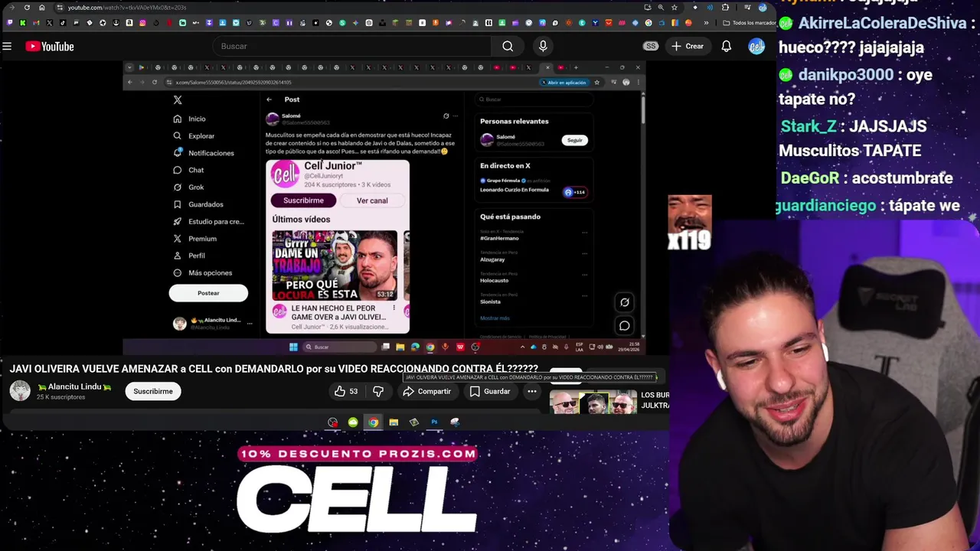Open Perfil in X sidebar
This screenshot has width=980, height=551.
point(189,256)
